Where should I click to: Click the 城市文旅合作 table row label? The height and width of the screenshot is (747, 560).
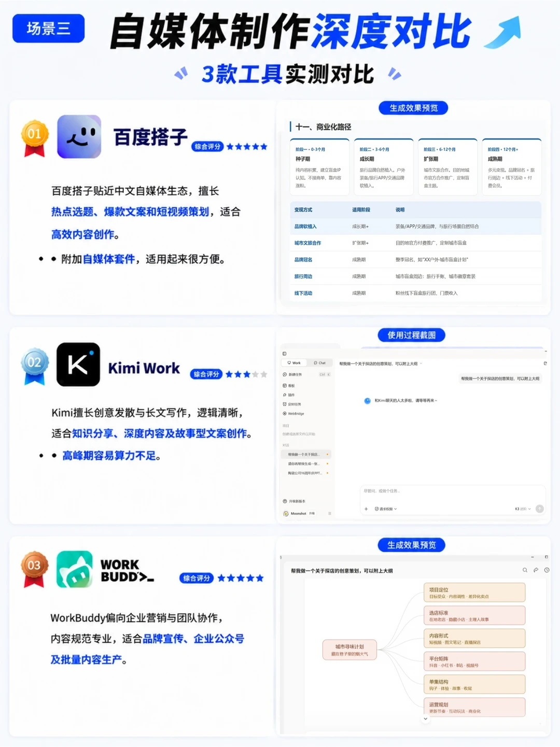[308, 243]
